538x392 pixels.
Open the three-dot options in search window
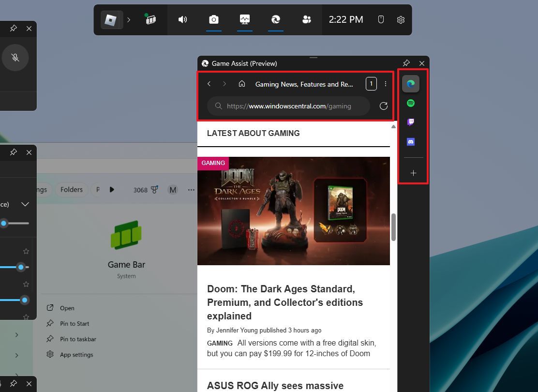tap(191, 190)
